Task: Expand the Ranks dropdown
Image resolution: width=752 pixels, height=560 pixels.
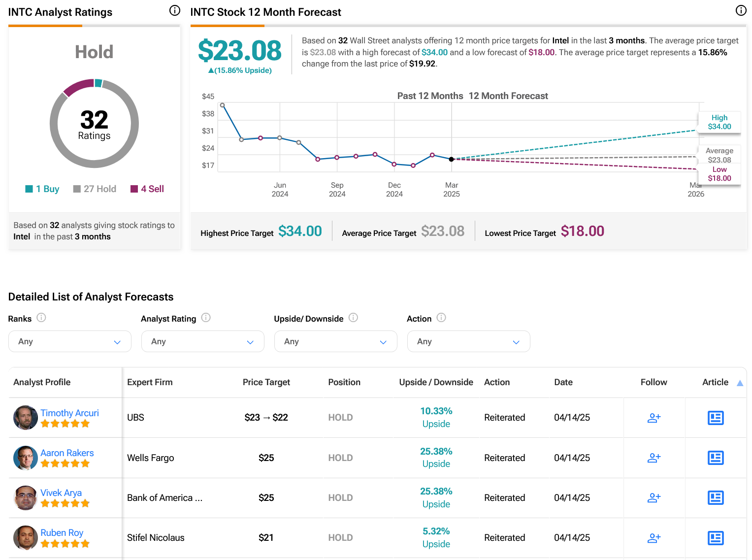Action: click(x=70, y=341)
